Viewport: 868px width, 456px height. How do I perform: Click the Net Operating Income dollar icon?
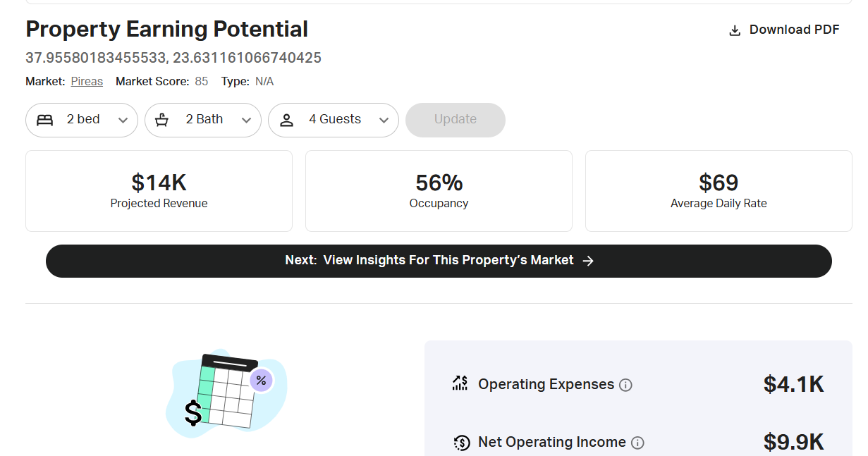(x=462, y=443)
